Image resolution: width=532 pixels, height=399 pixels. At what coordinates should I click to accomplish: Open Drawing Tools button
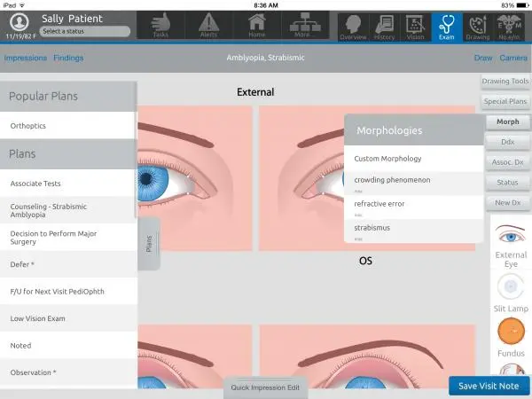pyautogui.click(x=505, y=82)
